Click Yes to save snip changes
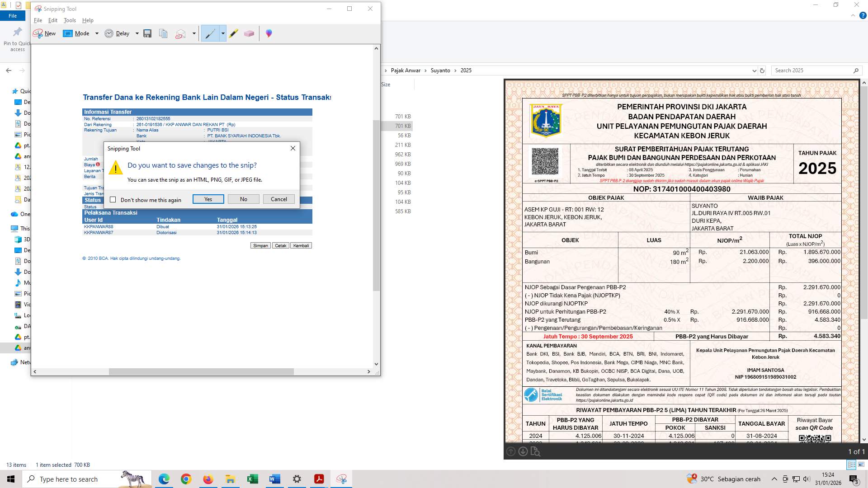This screenshot has width=868, height=488. [208, 199]
